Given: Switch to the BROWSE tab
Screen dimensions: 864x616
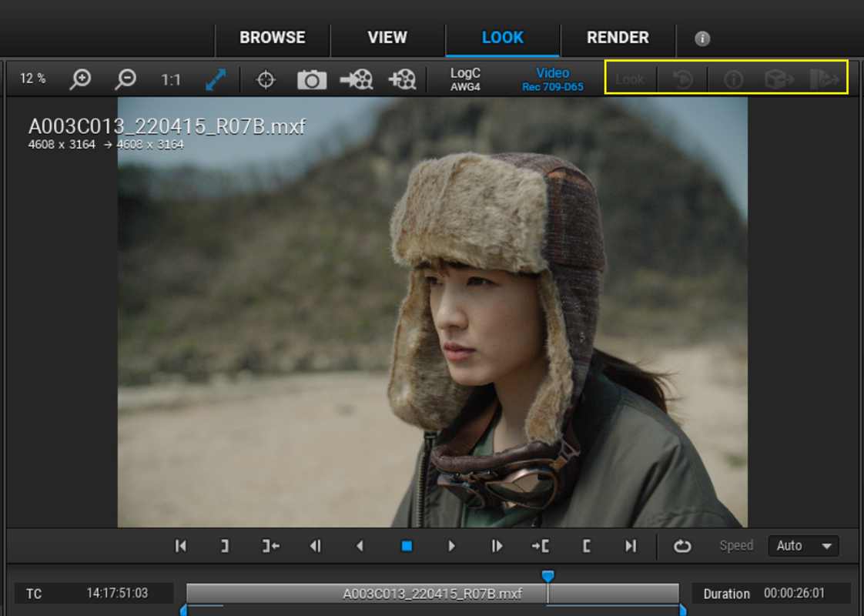Looking at the screenshot, I should tap(272, 38).
